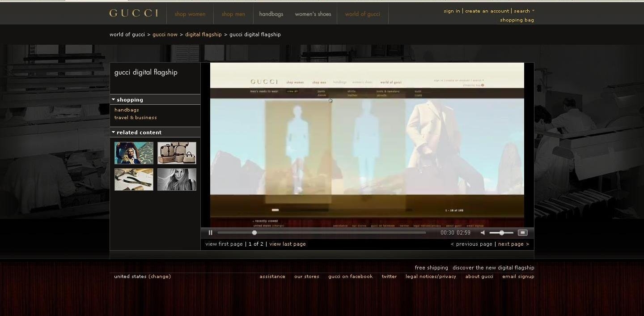The image size is (644, 316).
Task: Go to digital flagship breadcrumb
Action: tap(203, 34)
